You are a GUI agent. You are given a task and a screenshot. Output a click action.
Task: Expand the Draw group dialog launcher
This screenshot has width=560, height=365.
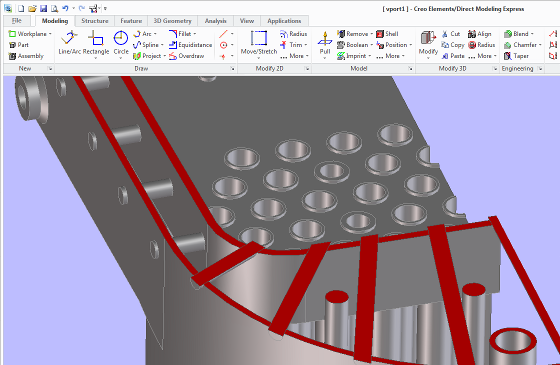[x=232, y=69]
